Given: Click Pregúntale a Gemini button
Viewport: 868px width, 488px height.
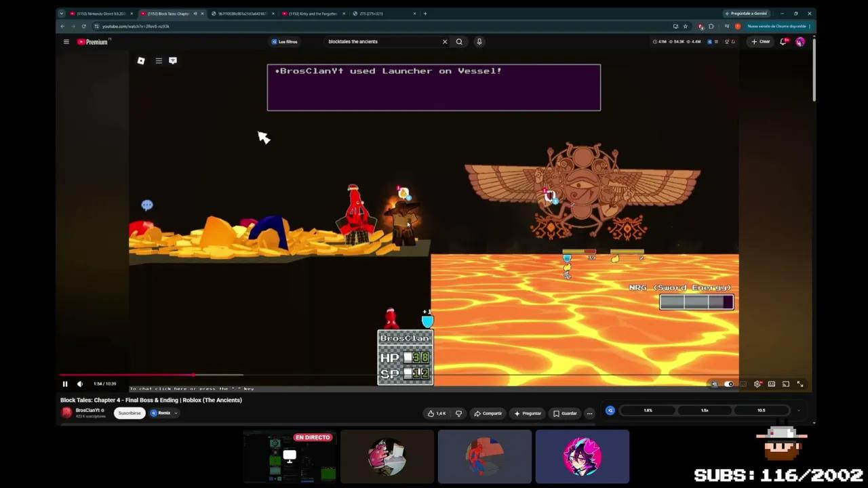Looking at the screenshot, I should pos(746,14).
